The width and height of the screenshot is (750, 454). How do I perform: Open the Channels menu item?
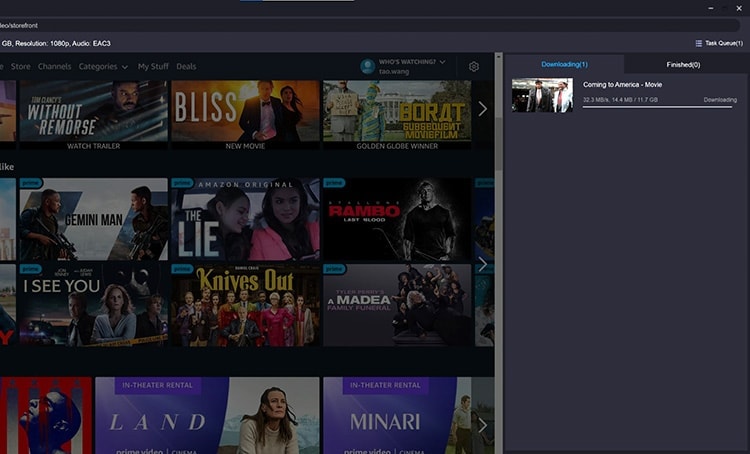[x=55, y=66]
